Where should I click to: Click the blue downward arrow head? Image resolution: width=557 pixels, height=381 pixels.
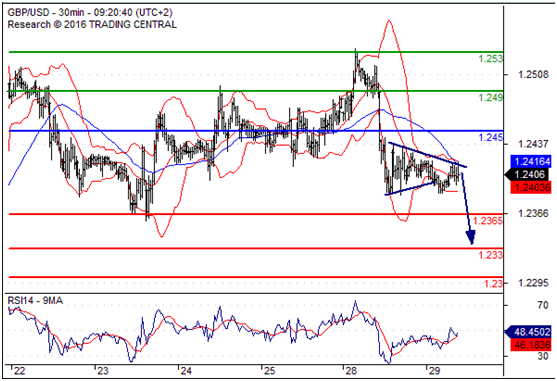pos(471,237)
